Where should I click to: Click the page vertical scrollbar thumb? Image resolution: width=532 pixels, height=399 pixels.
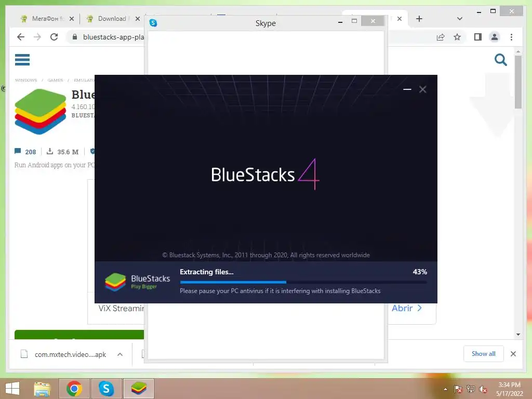point(518,82)
